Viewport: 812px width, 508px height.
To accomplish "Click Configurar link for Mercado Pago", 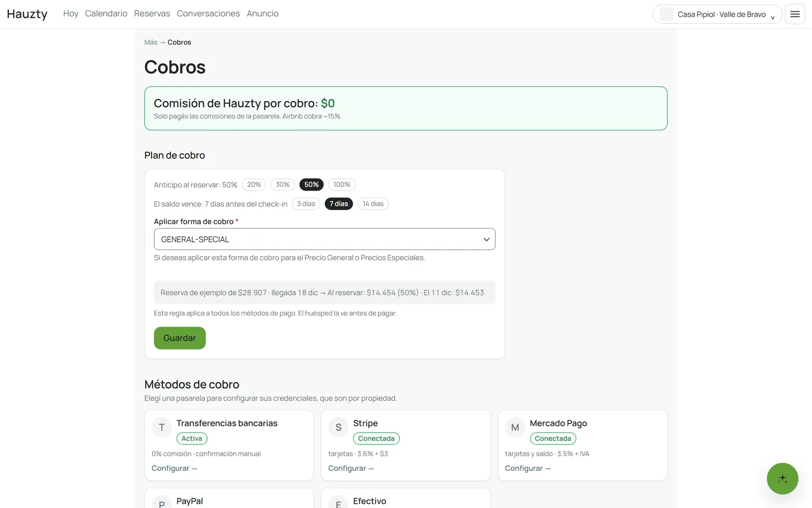I will pos(527,468).
